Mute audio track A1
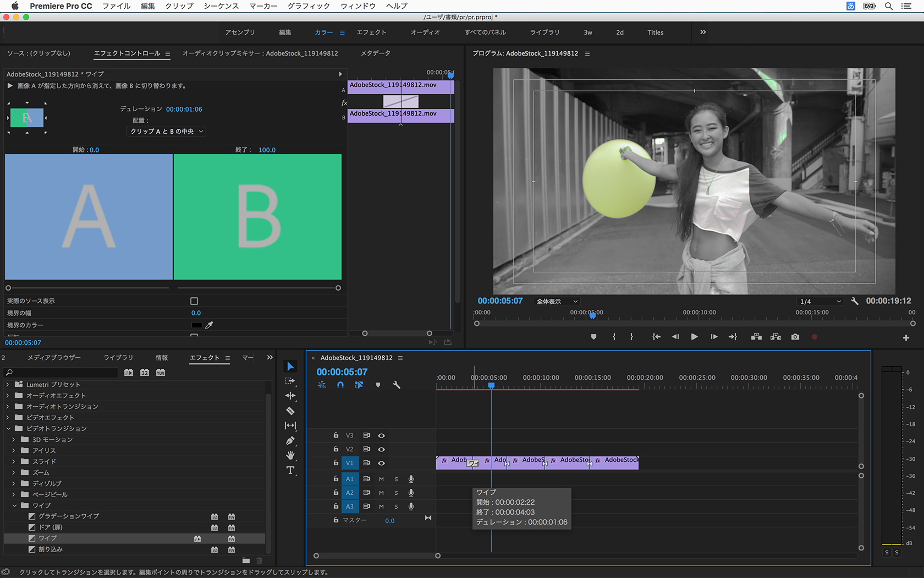This screenshot has height=578, width=924. tap(381, 479)
